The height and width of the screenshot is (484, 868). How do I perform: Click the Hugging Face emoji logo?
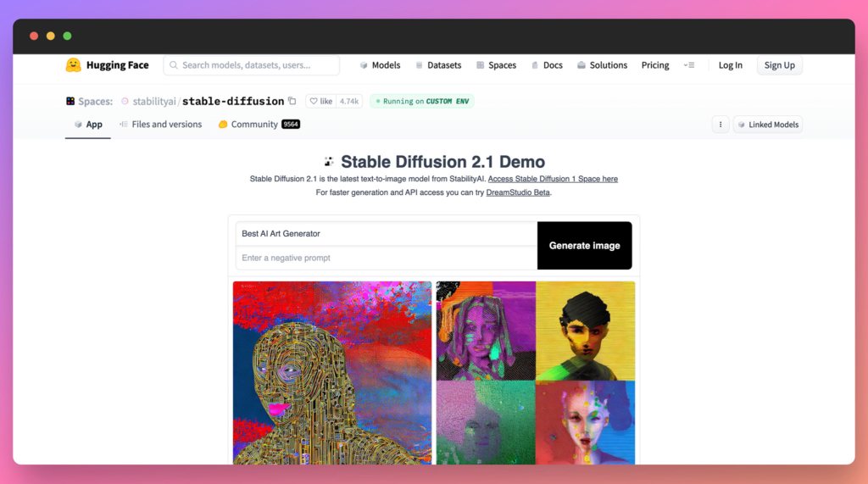point(73,64)
